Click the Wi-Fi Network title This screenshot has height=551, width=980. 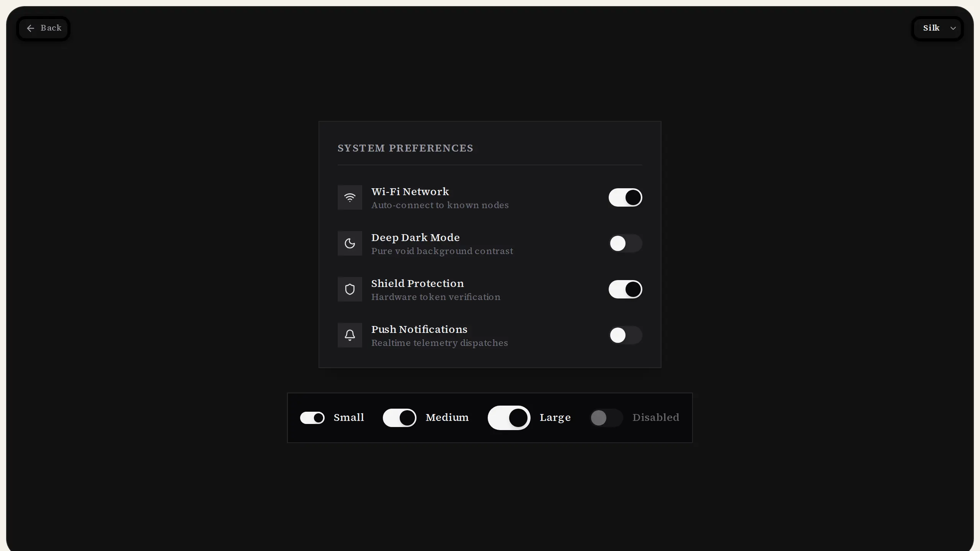coord(410,192)
